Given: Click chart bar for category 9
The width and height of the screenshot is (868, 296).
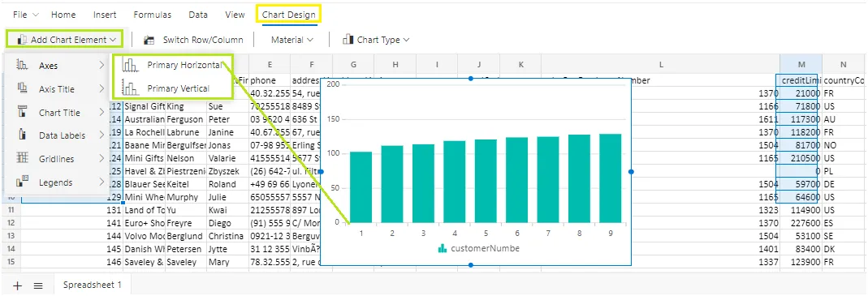Looking at the screenshot, I should point(611,178).
